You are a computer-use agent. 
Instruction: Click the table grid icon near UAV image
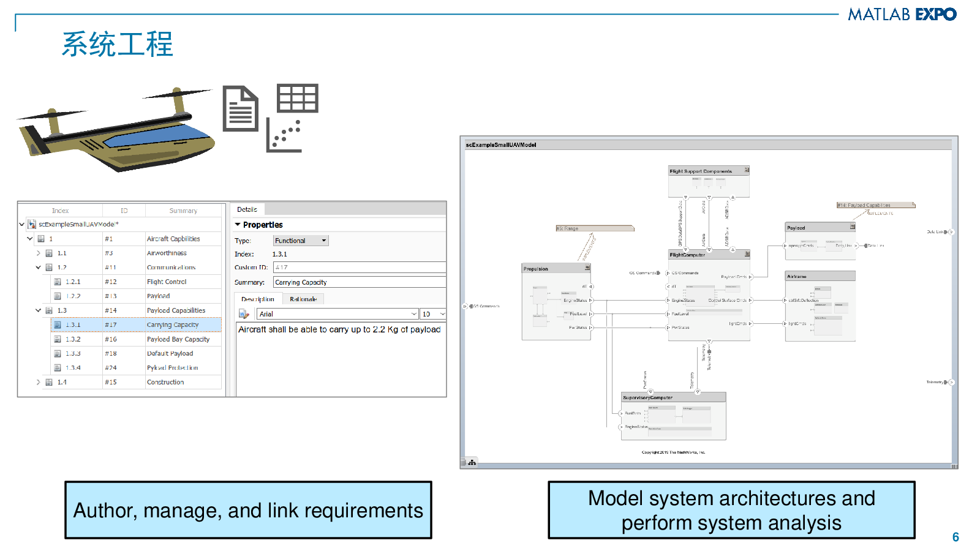(298, 98)
